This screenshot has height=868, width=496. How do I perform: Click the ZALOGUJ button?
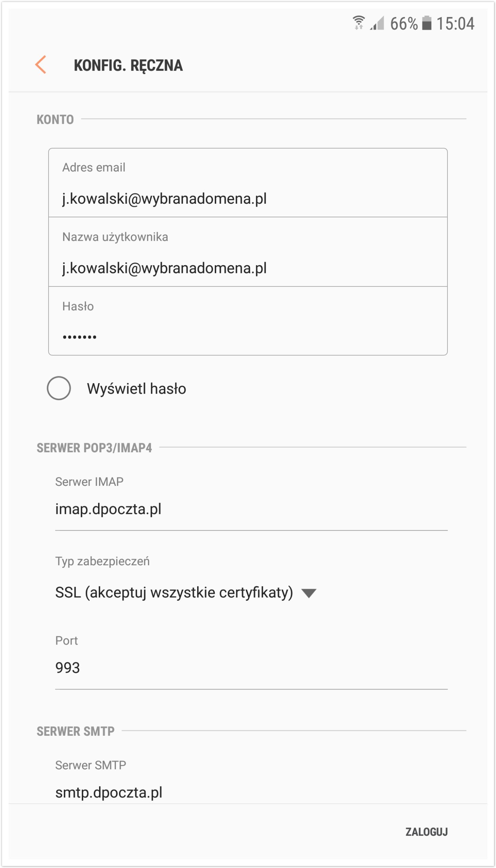click(x=426, y=832)
